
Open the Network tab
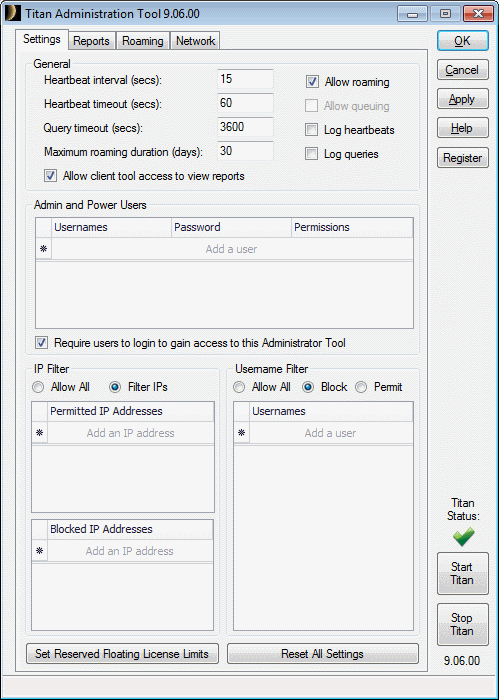coord(195,41)
